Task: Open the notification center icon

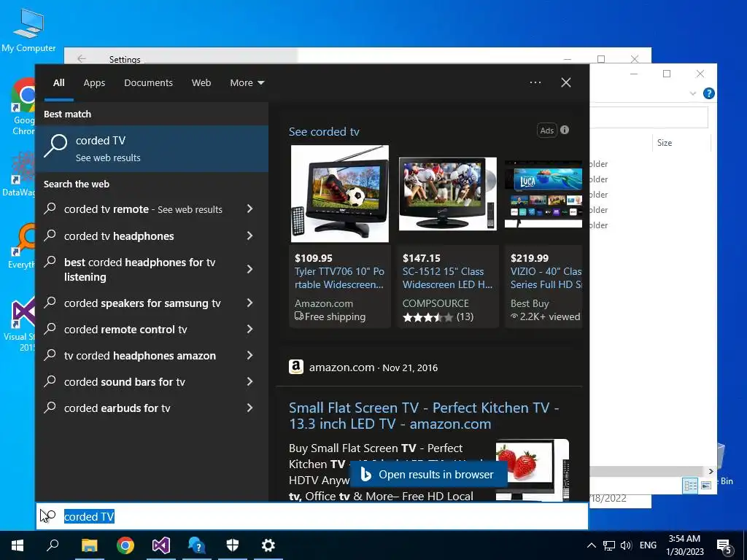Action: pos(724,546)
